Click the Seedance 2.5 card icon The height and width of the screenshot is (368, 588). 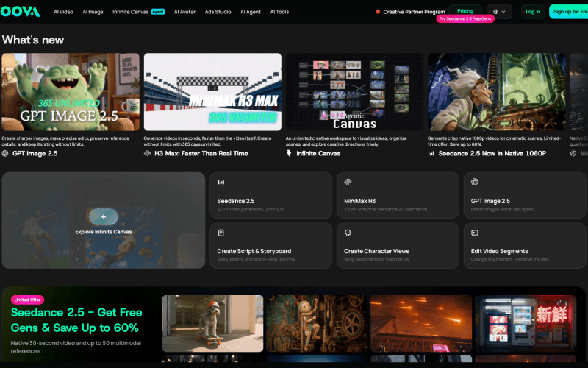tap(221, 182)
